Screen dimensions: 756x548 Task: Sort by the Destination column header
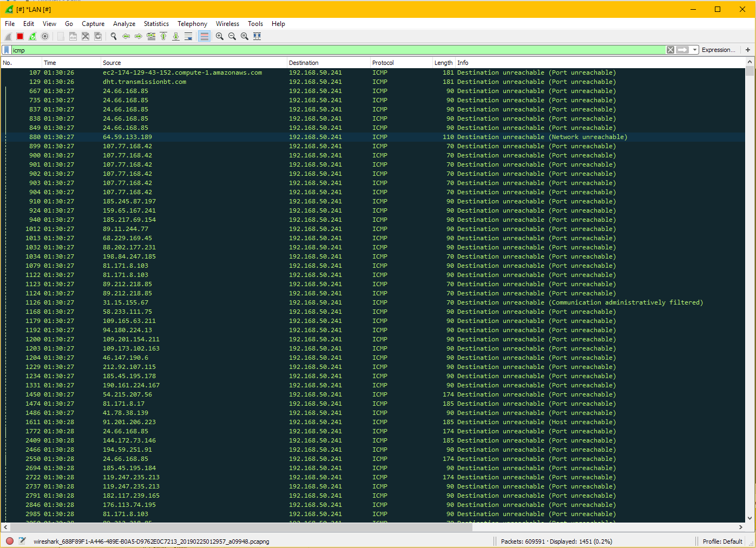(328, 63)
